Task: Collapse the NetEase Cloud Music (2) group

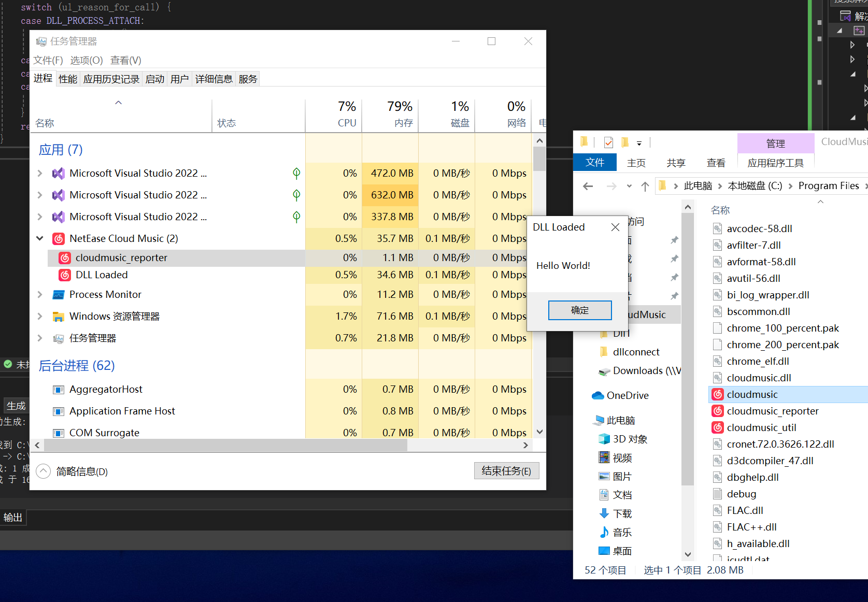Action: [40, 238]
